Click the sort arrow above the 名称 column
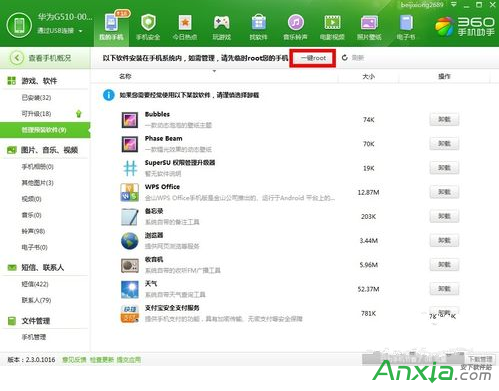The width and height of the screenshot is (499, 391). click(214, 71)
